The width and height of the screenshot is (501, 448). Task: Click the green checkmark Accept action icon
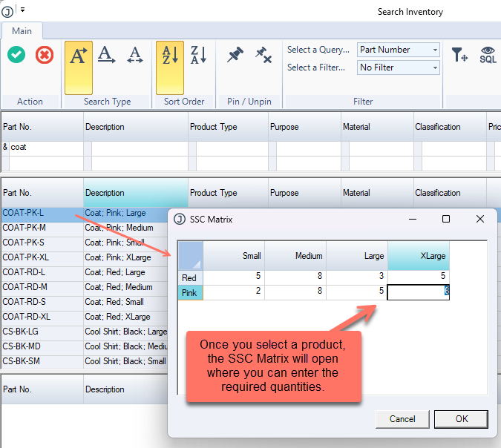[16, 55]
